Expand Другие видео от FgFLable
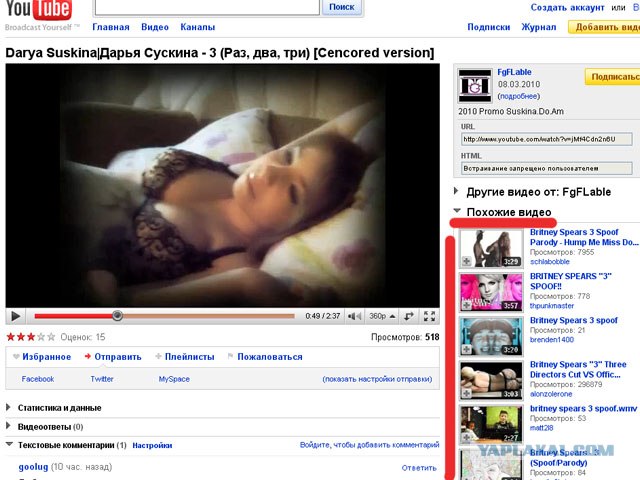The height and width of the screenshot is (480, 640). tap(524, 190)
